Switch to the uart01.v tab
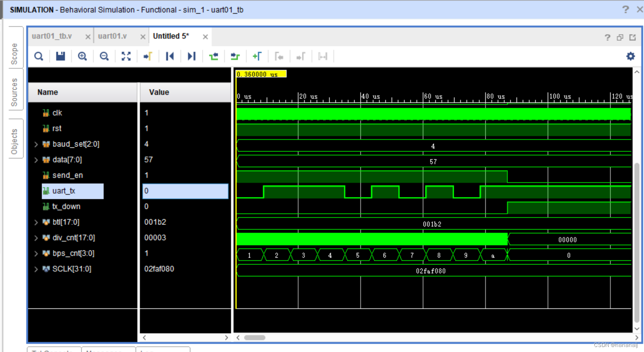This screenshot has height=352, width=644. (112, 36)
